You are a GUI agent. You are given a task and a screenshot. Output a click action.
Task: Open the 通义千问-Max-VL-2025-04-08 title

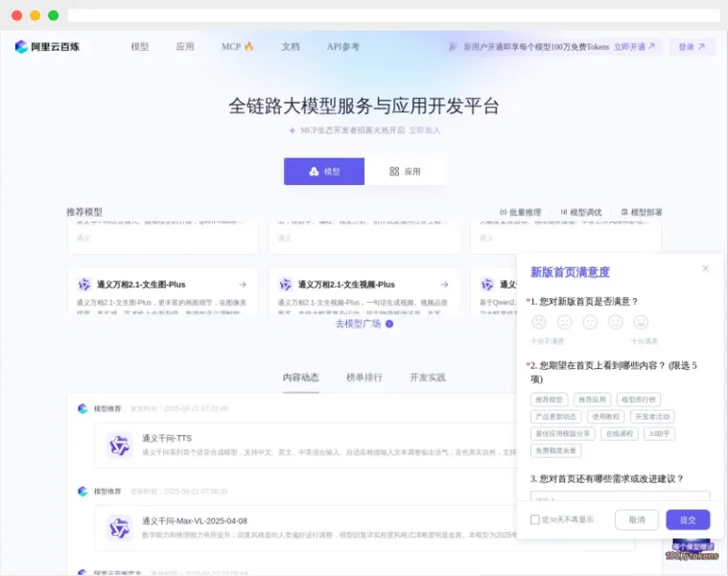coord(195,520)
